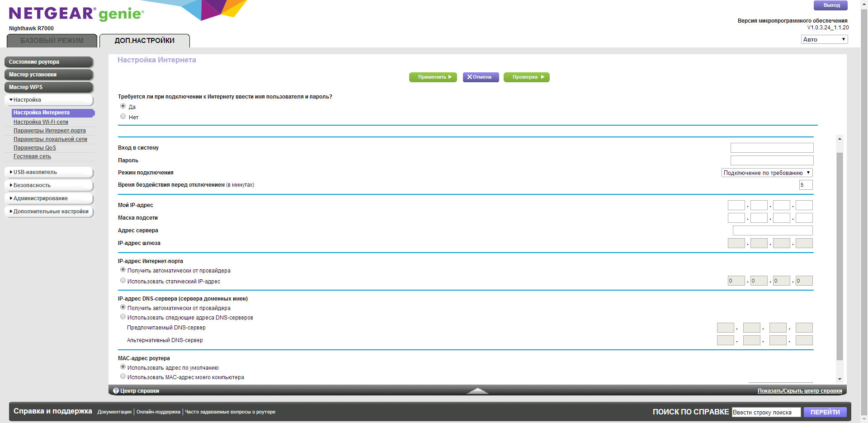The width and height of the screenshot is (868, 423).
Task: Select 'Использовать статический IP-адрес' option
Action: 123,281
